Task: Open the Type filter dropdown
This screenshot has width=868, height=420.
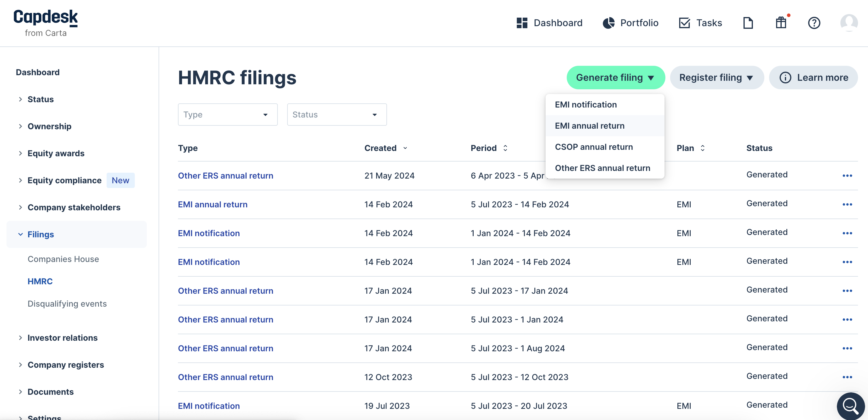Action: point(228,114)
